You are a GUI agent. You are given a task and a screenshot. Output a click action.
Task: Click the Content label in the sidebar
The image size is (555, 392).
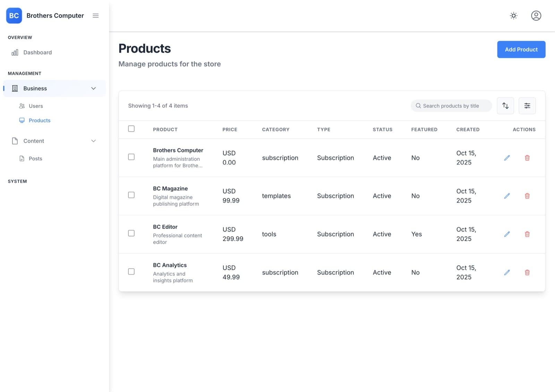pos(34,141)
